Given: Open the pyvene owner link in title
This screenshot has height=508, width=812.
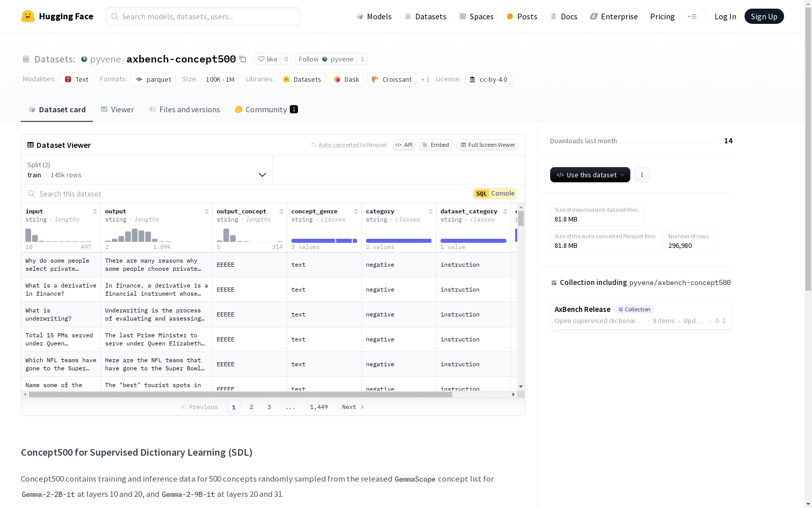Looking at the screenshot, I should [106, 59].
